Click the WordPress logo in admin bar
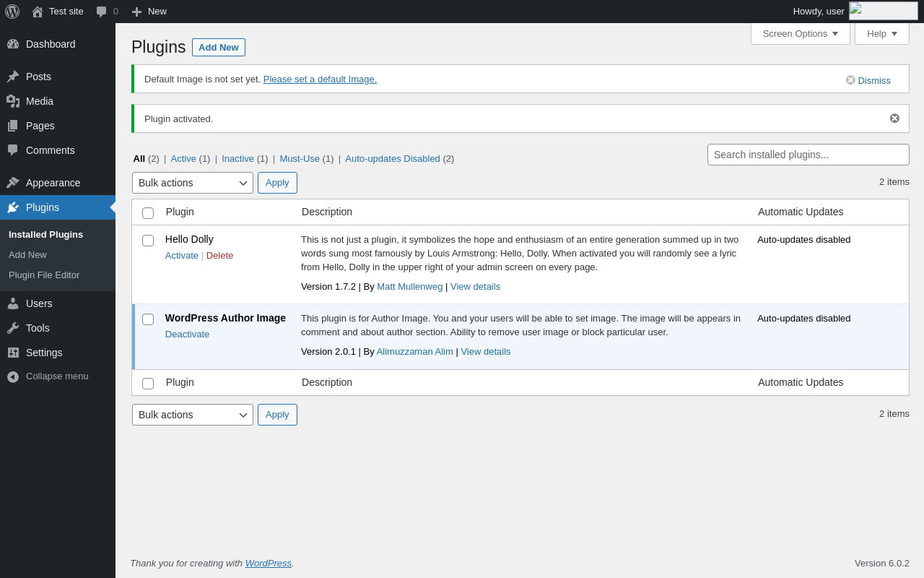This screenshot has height=578, width=924. [12, 12]
